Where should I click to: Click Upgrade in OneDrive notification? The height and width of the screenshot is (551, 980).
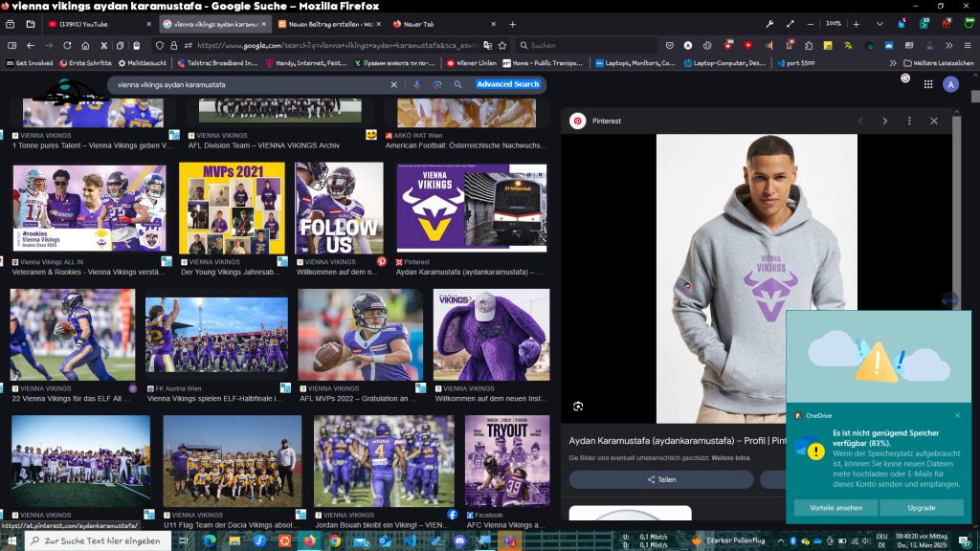coord(922,508)
